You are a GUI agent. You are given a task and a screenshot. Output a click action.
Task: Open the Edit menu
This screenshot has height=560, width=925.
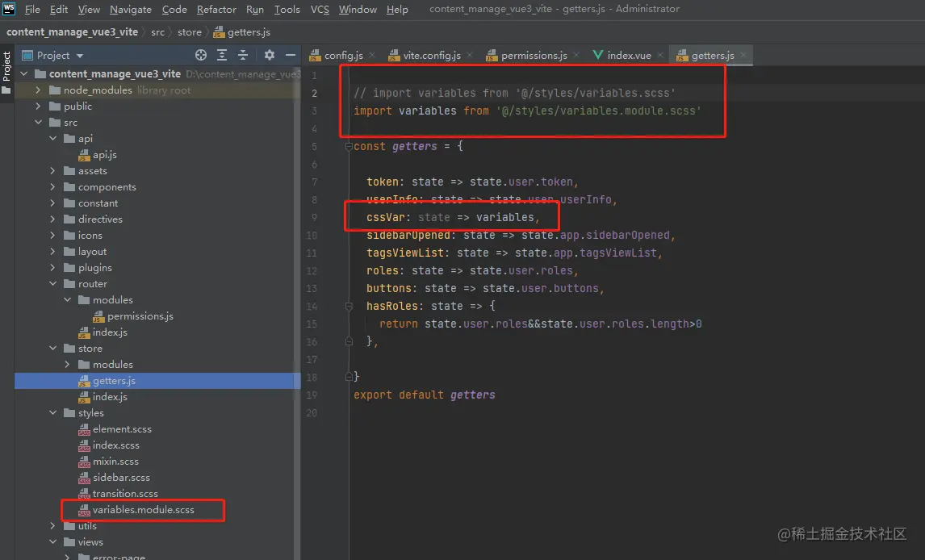[58, 10]
